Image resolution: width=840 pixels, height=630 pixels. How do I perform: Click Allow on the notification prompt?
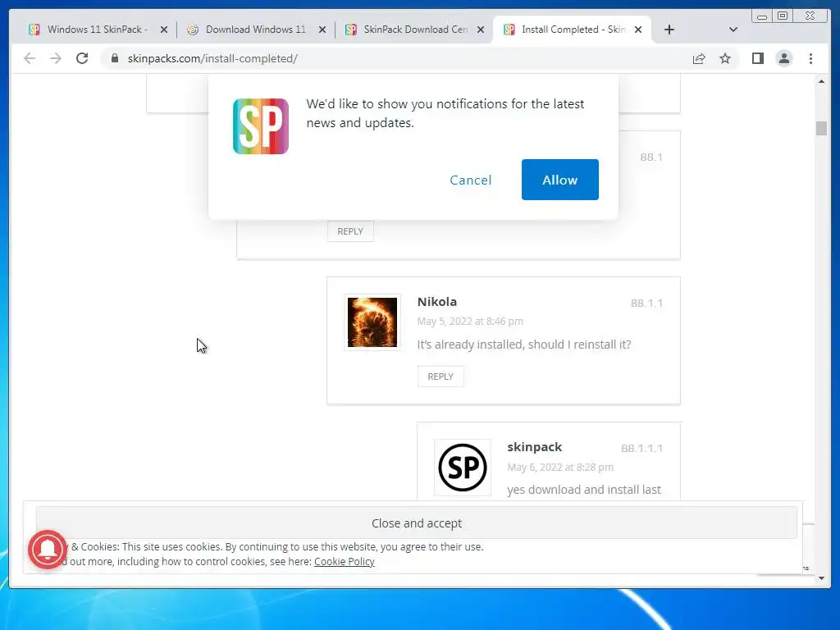point(559,180)
